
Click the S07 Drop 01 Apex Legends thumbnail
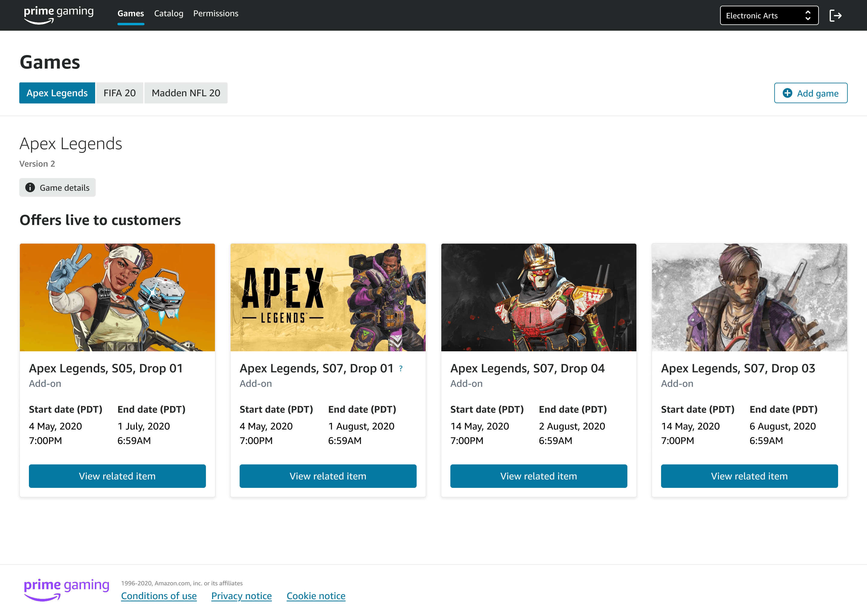point(328,297)
